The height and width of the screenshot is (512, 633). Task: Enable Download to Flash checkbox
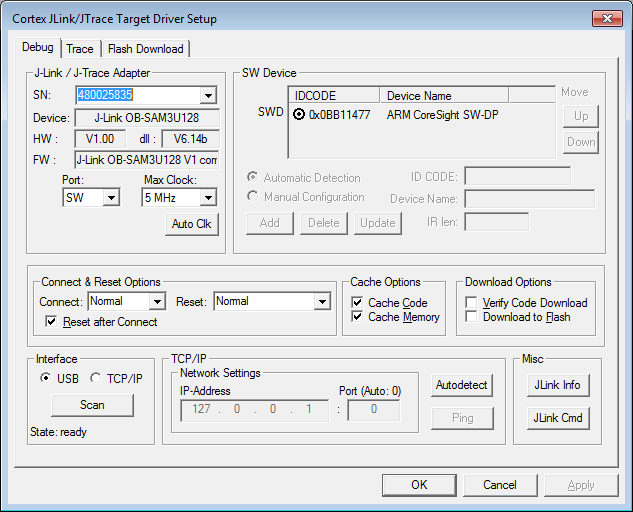pyautogui.click(x=471, y=317)
